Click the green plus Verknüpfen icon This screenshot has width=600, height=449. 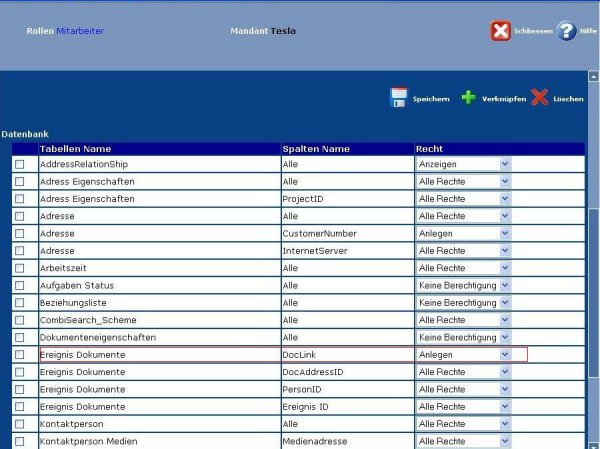pyautogui.click(x=468, y=98)
